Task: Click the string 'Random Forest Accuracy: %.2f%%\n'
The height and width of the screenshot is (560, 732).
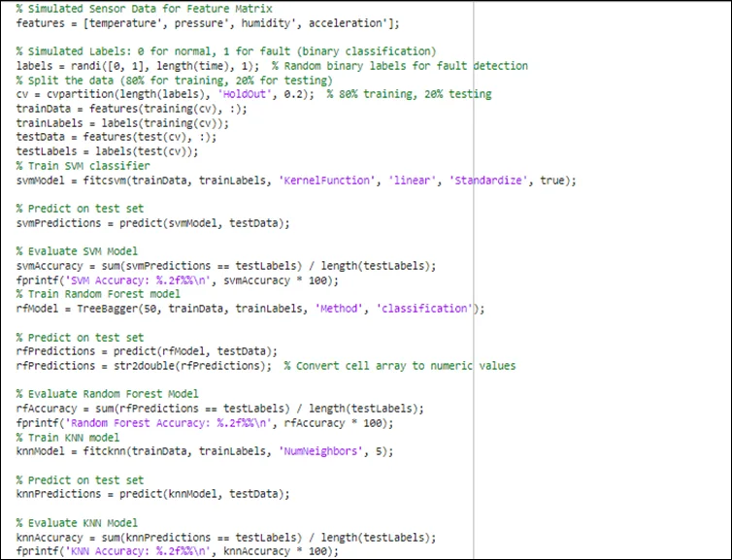Action: coord(168,423)
